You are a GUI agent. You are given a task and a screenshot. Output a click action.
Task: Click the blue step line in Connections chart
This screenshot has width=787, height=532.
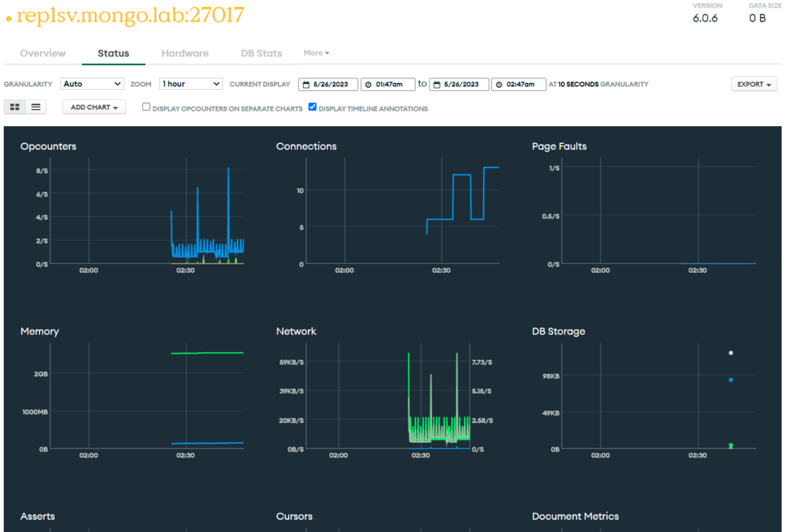[x=462, y=175]
